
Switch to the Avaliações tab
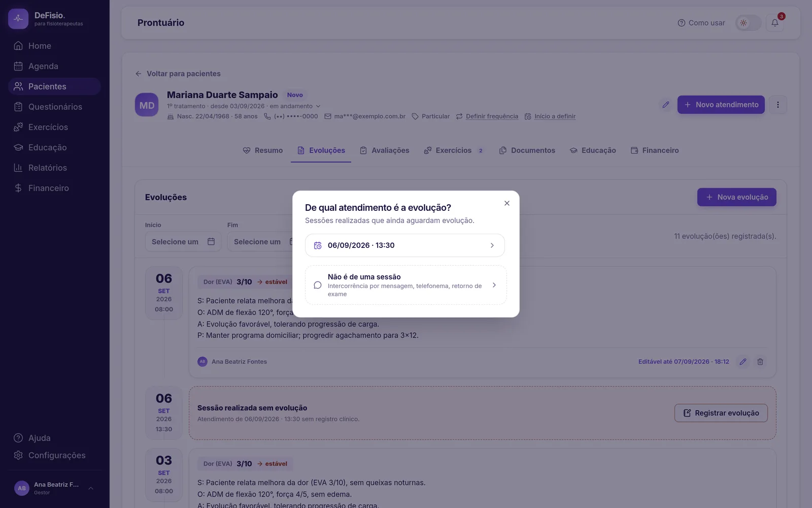384,150
